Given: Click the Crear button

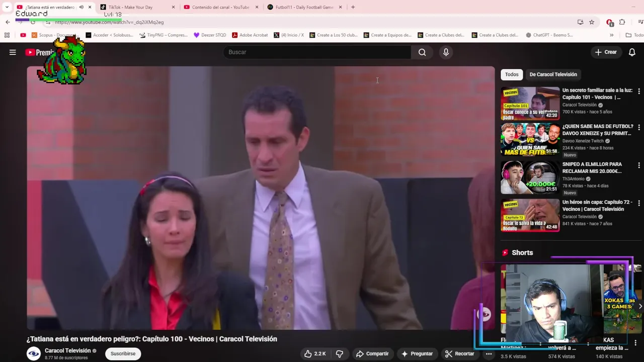Looking at the screenshot, I should point(606,52).
